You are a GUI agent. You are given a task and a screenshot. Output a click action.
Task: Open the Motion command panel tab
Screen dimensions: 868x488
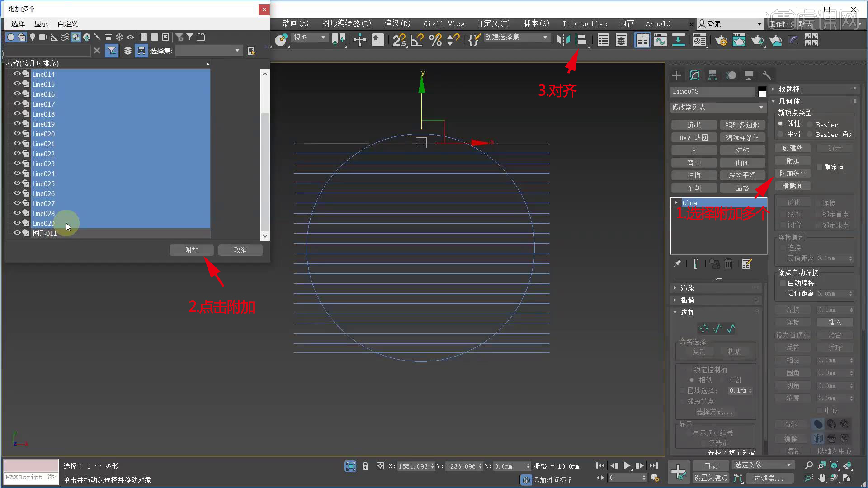tap(731, 75)
